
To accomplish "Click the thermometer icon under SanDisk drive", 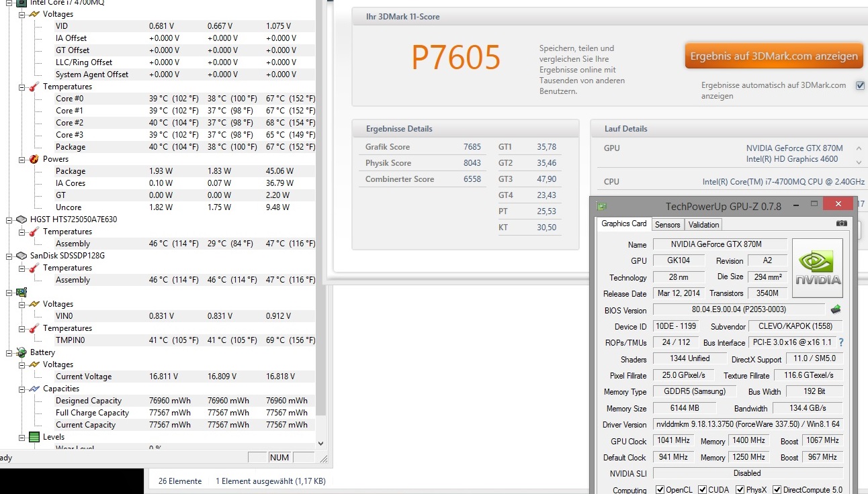I will (x=34, y=268).
